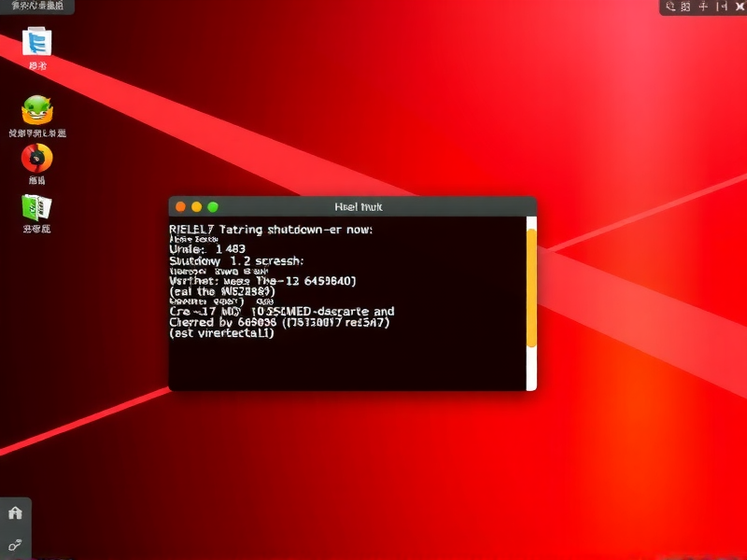Toggle the yellow window button on the terminal
The width and height of the screenshot is (747, 560).
click(x=196, y=206)
